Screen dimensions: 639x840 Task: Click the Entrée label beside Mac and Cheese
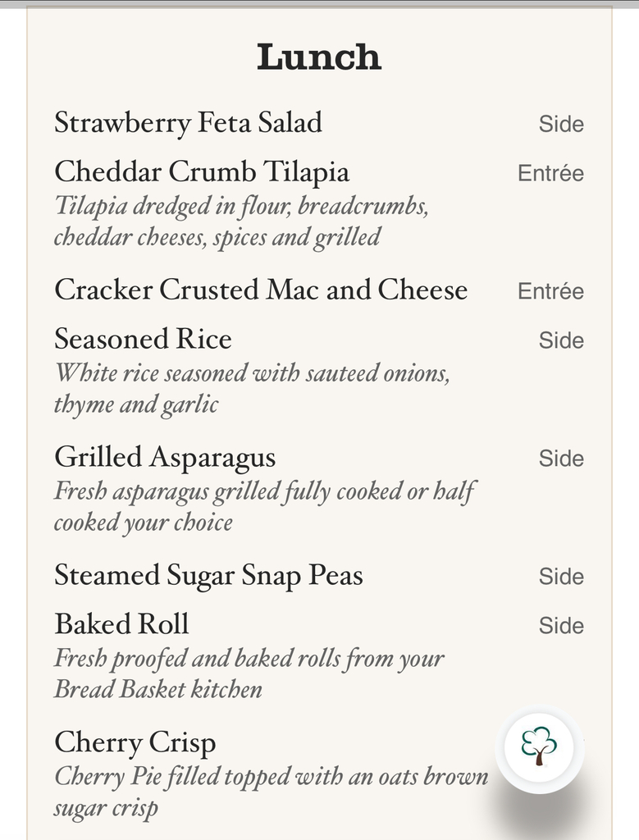click(x=550, y=291)
